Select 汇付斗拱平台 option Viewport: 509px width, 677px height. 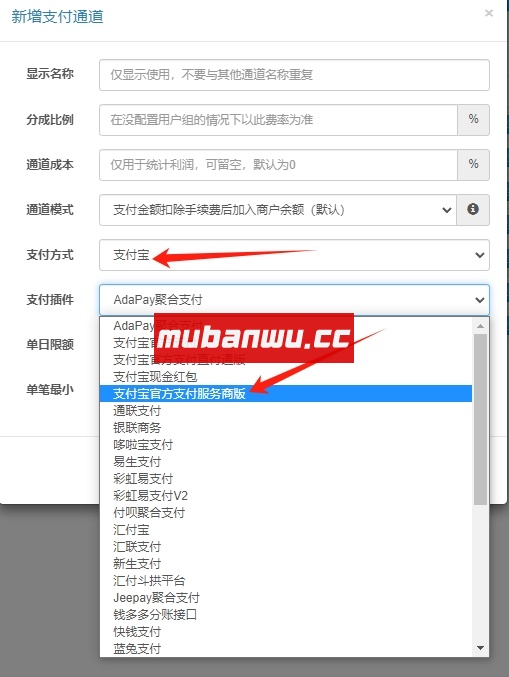click(x=286, y=581)
